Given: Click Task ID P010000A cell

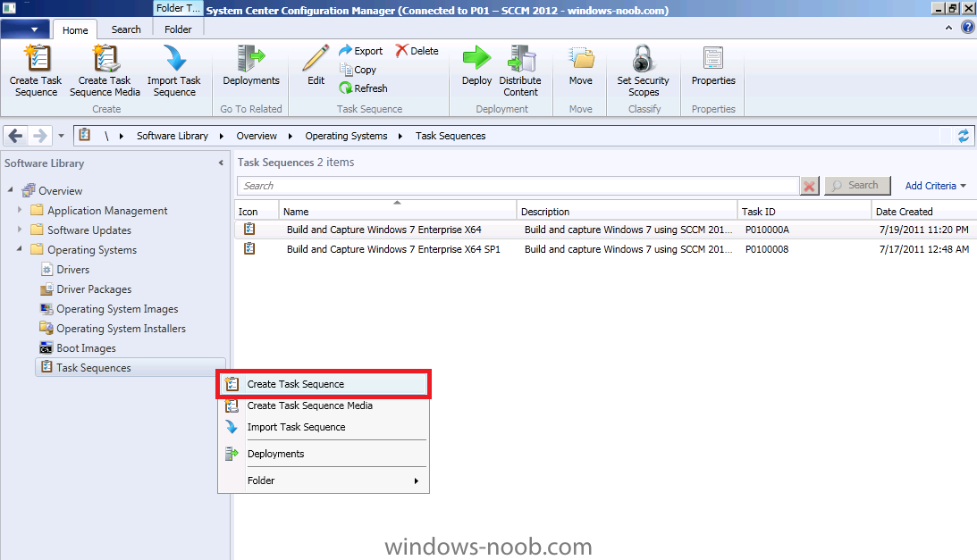Looking at the screenshot, I should click(767, 230).
